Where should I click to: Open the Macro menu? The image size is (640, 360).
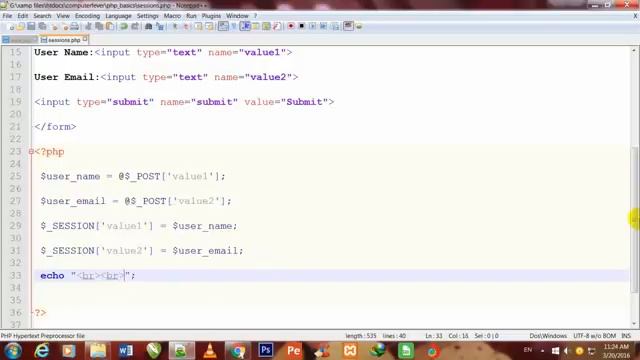coord(172,16)
